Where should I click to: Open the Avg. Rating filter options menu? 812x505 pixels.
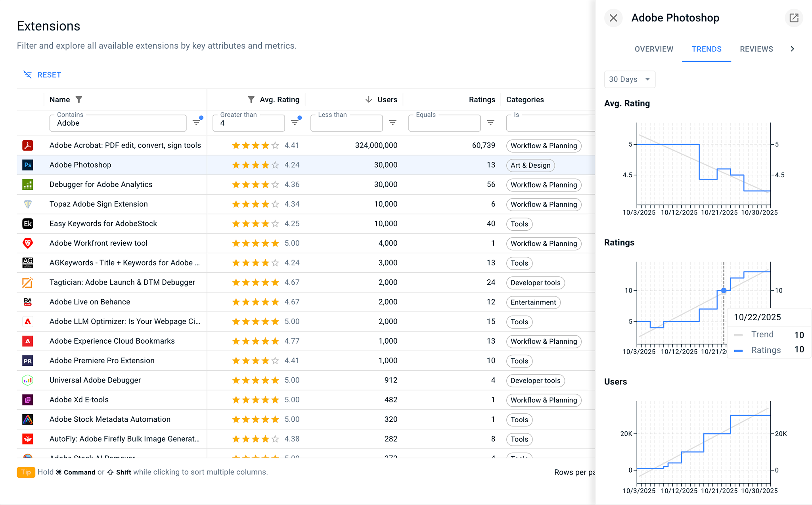[x=295, y=122]
